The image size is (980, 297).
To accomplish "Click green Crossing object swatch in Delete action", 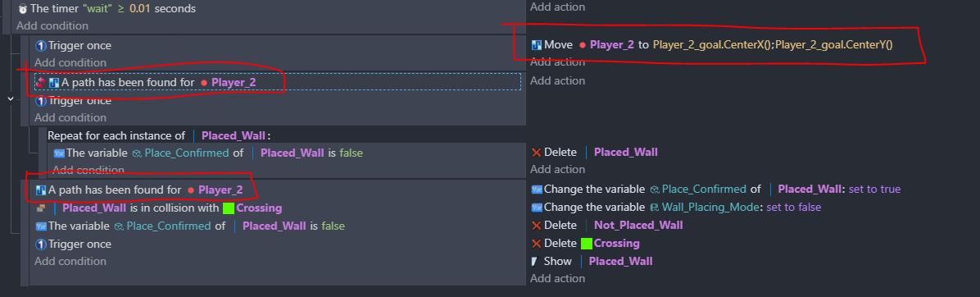I will click(586, 243).
